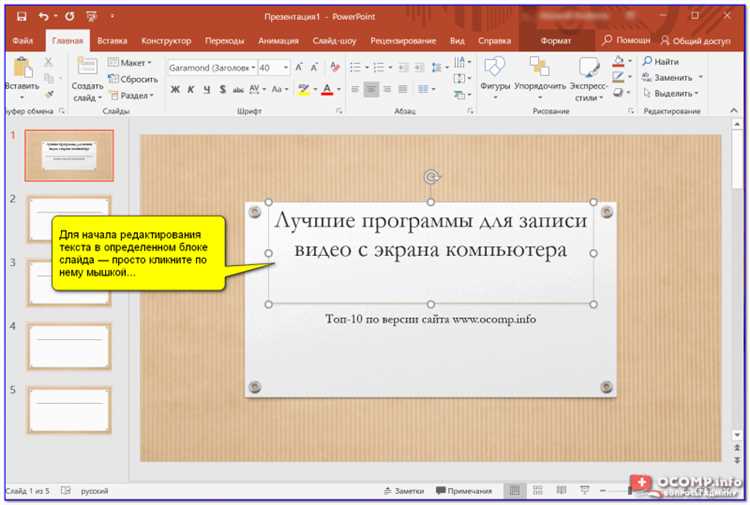750x505 pixels.
Task: Click the Общий доступ (Share) button
Action: tap(696, 41)
